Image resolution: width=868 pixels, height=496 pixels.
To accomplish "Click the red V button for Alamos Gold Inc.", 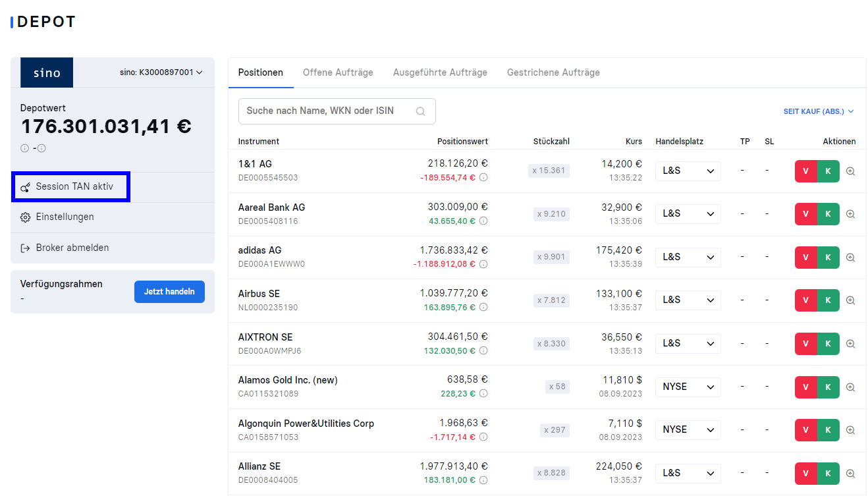I will (806, 387).
